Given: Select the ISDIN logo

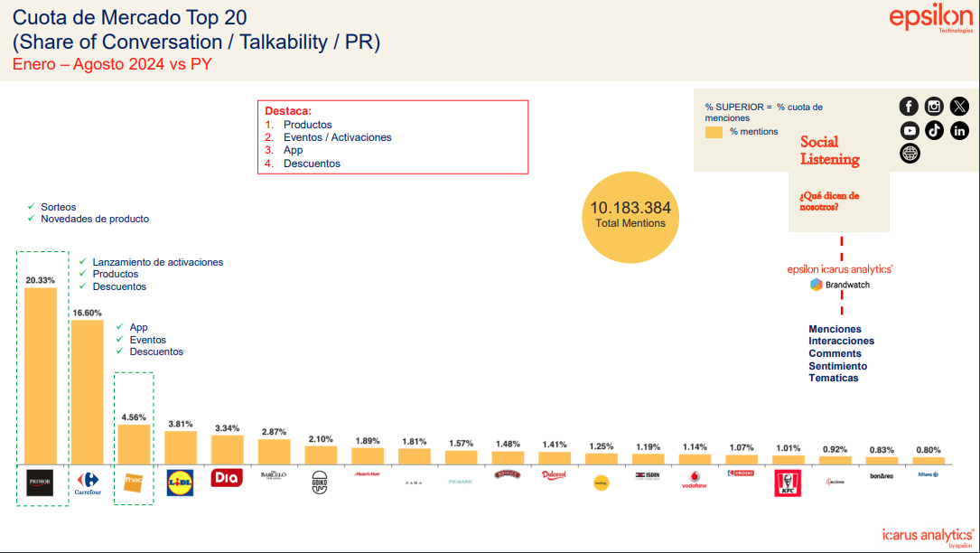Looking at the screenshot, I should click(x=648, y=476).
